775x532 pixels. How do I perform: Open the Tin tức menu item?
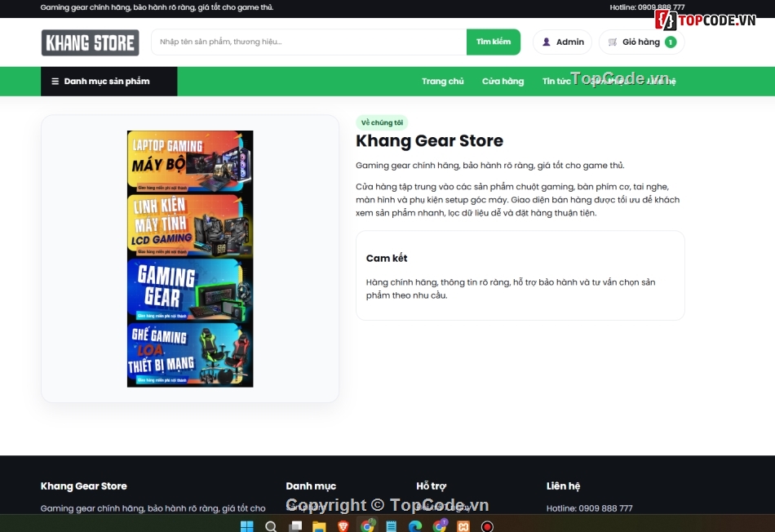(556, 81)
